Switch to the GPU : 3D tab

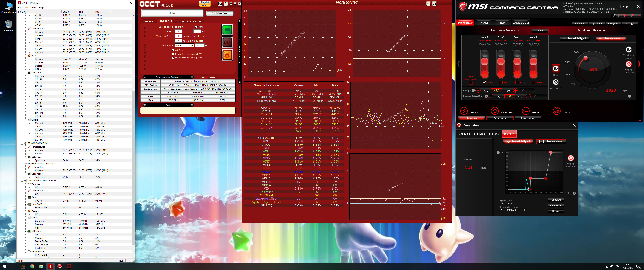[179, 21]
